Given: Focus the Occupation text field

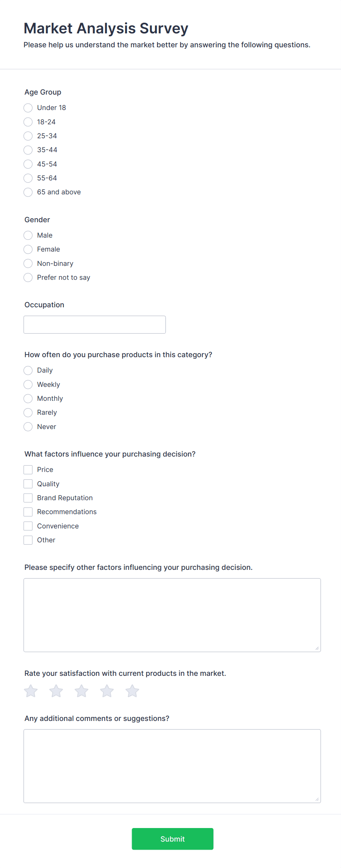Looking at the screenshot, I should point(95,325).
